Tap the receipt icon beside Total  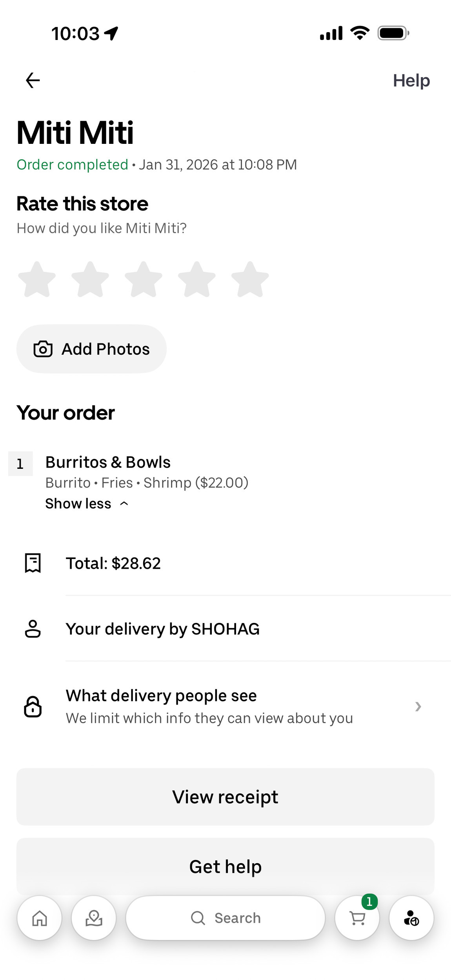33,563
